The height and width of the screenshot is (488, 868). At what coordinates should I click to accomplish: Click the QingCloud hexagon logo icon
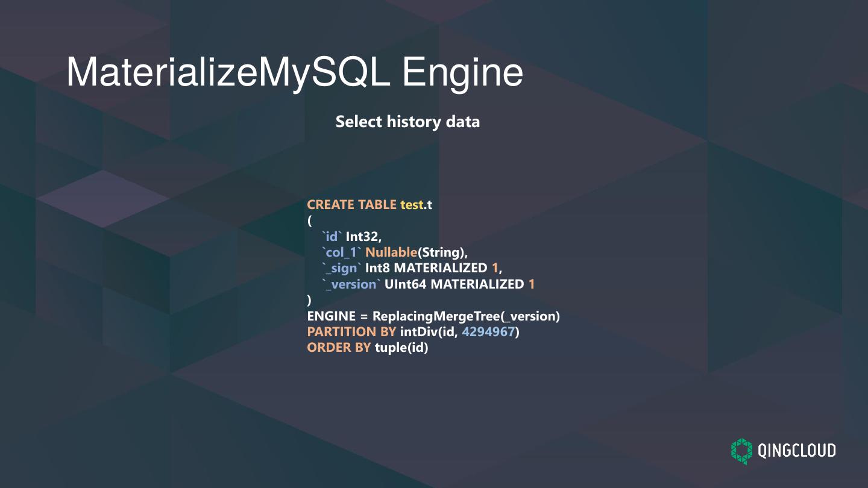[x=742, y=451]
